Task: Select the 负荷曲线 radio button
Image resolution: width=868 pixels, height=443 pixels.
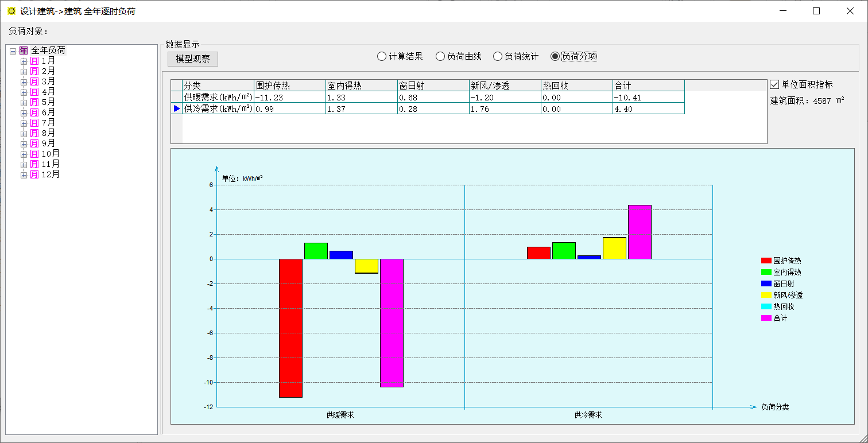Action: pyautogui.click(x=440, y=56)
